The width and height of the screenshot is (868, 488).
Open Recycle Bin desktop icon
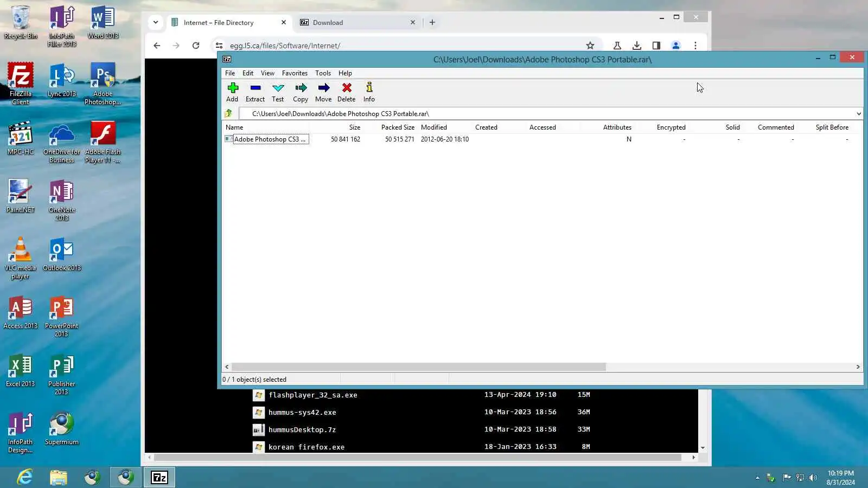[21, 22]
